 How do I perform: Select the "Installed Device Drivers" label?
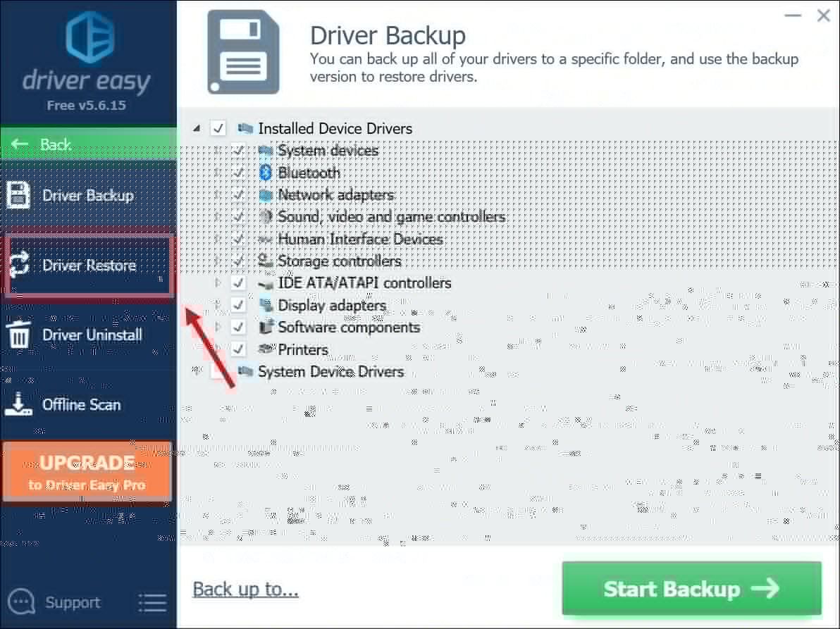point(335,128)
